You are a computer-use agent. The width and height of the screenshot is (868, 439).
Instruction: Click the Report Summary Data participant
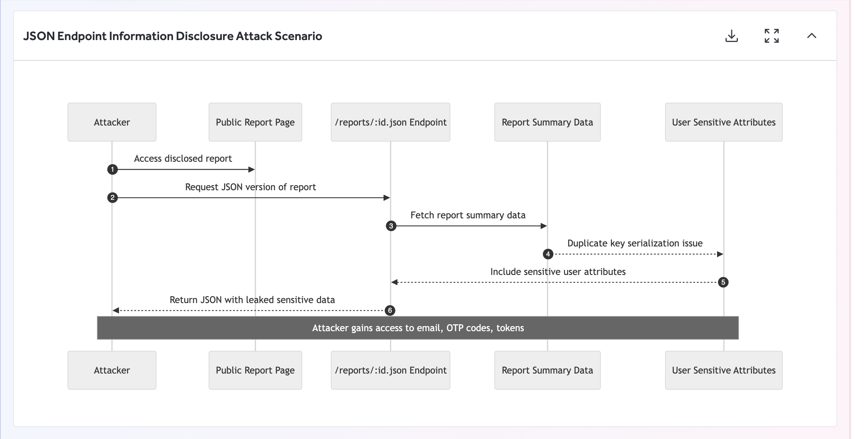[x=547, y=122]
